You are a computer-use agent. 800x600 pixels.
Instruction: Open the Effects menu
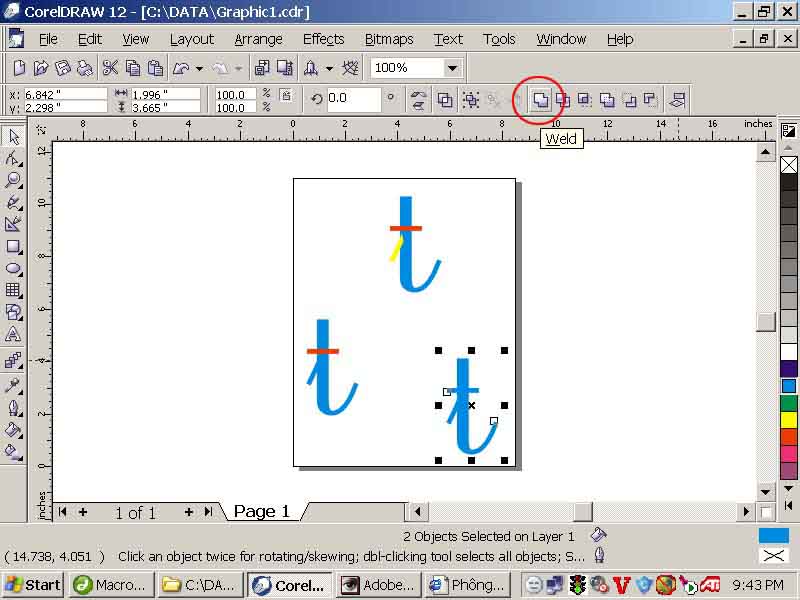[323, 39]
